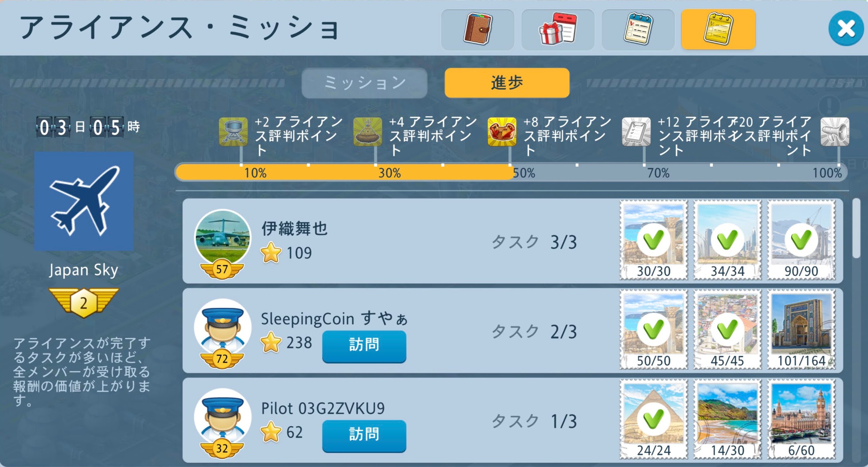868x467 pixels.
Task: Select the 進歩 tab
Action: 507,83
